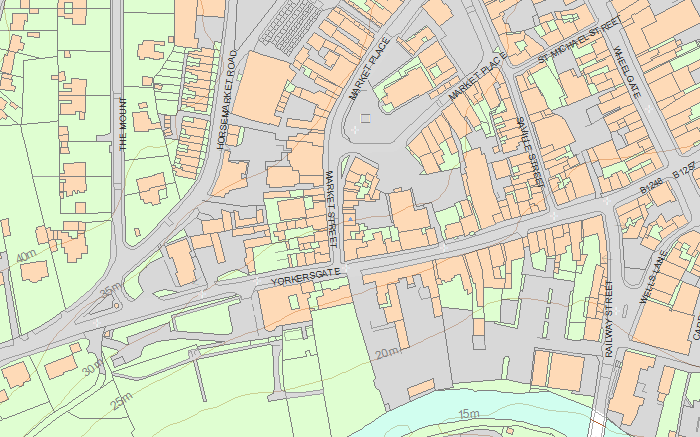Select the RAILWAY STREET label
Image resolution: width=700 pixels, height=437 pixels.
(609, 319)
